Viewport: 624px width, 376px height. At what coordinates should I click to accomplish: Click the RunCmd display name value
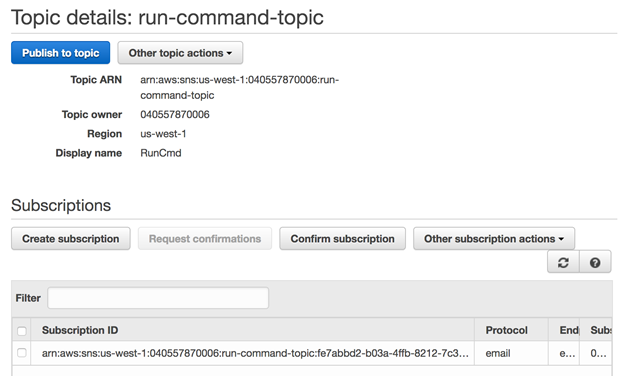[x=161, y=153]
